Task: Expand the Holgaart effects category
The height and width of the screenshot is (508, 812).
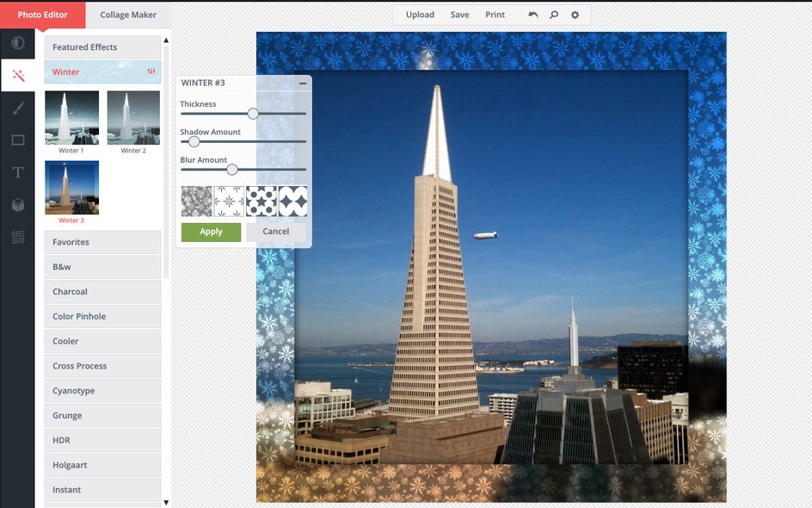Action: 102,465
